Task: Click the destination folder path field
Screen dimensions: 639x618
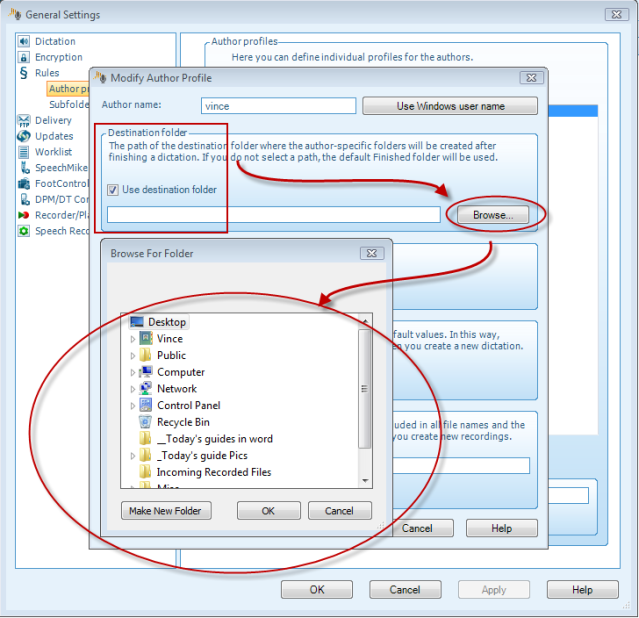Action: 273,215
